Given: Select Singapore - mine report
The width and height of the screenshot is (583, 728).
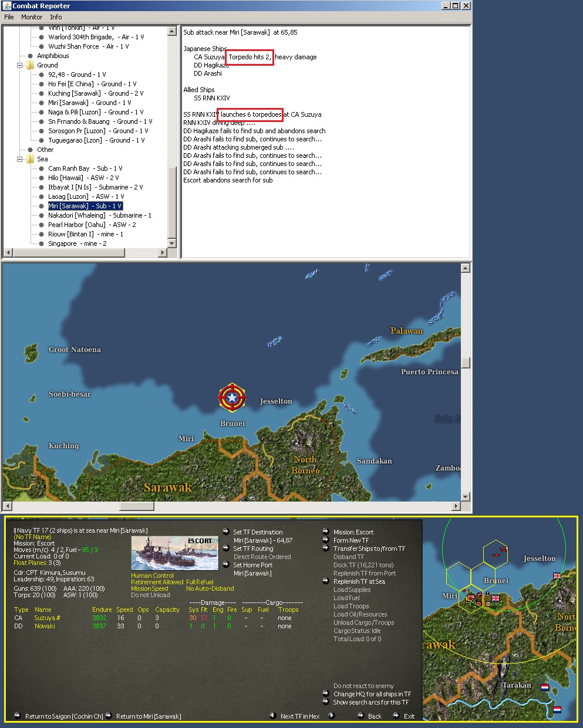Looking at the screenshot, I should pyautogui.click(x=77, y=243).
